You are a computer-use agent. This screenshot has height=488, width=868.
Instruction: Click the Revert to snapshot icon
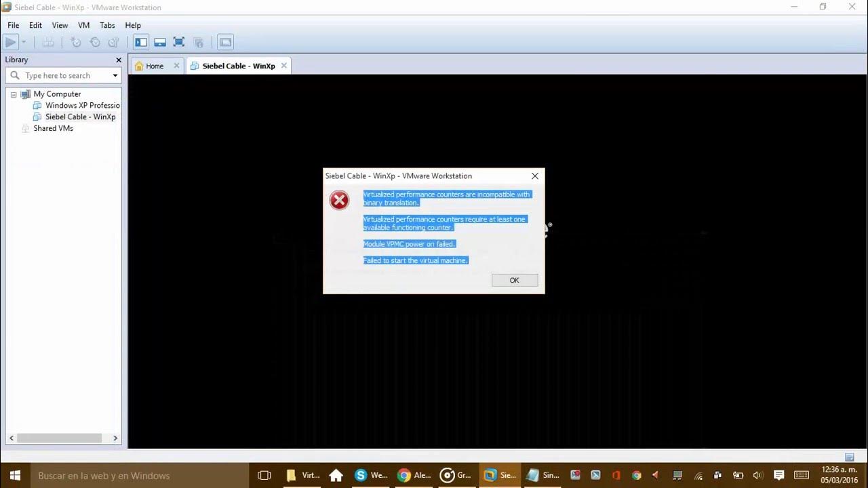tap(95, 42)
